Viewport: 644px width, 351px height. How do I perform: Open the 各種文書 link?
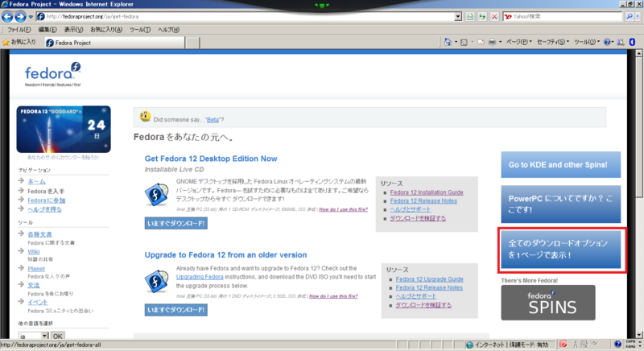[x=39, y=234]
